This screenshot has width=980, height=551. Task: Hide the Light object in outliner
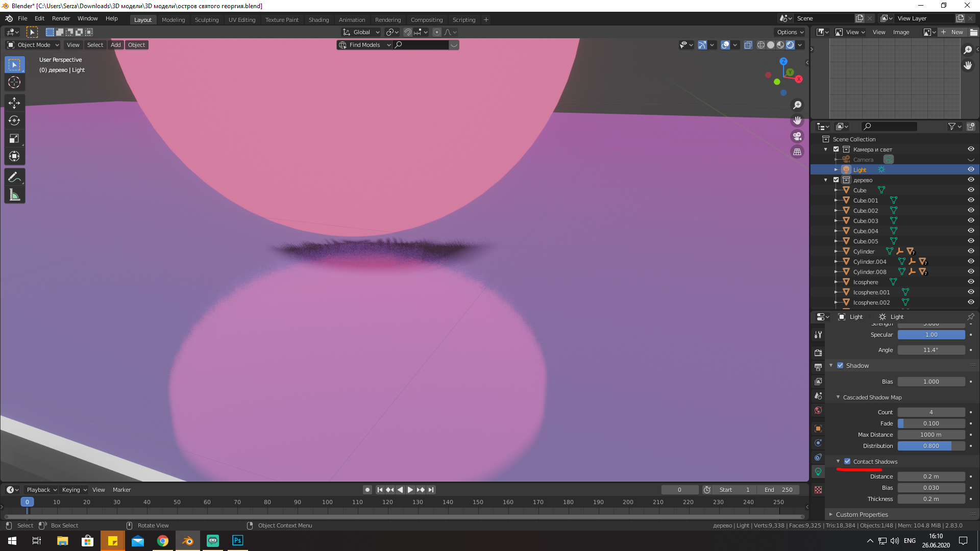pos(971,169)
